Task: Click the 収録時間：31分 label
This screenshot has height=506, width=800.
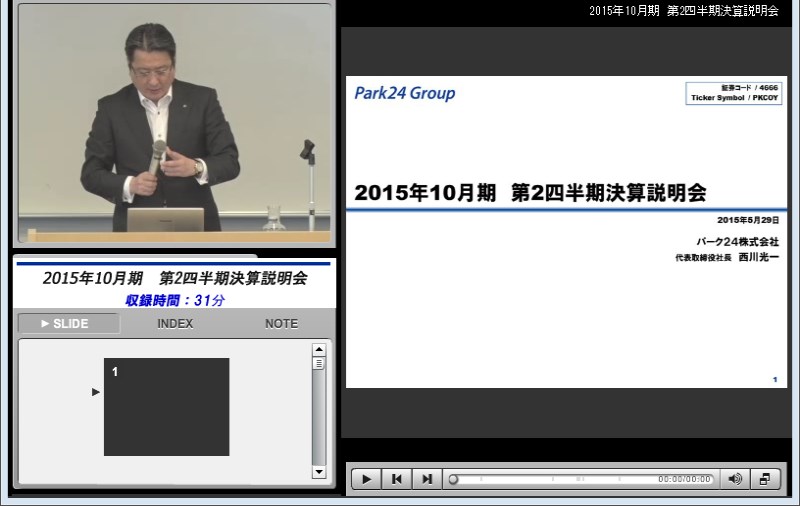Action: (x=175, y=300)
